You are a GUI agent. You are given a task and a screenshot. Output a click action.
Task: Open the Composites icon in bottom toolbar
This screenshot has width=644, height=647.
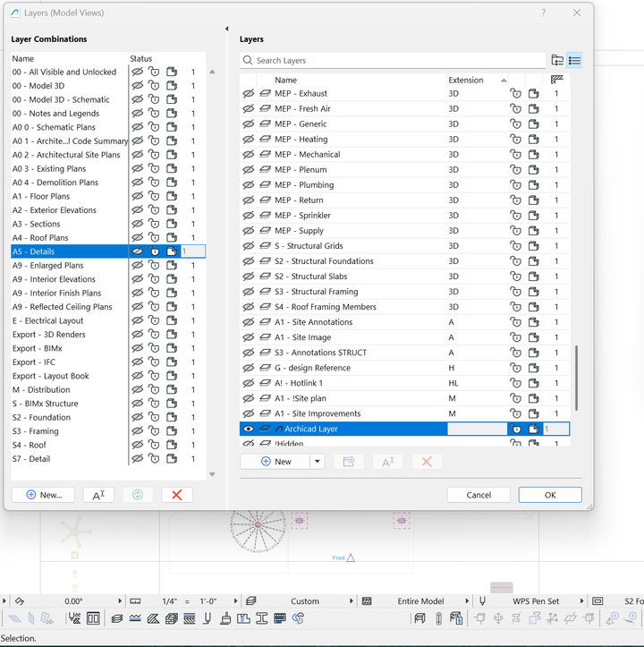[171, 618]
